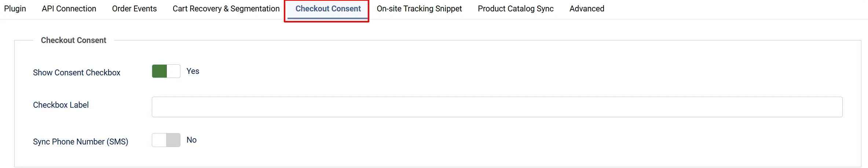Open the Plugin tab
The width and height of the screenshot is (868, 168).
click(x=15, y=8)
